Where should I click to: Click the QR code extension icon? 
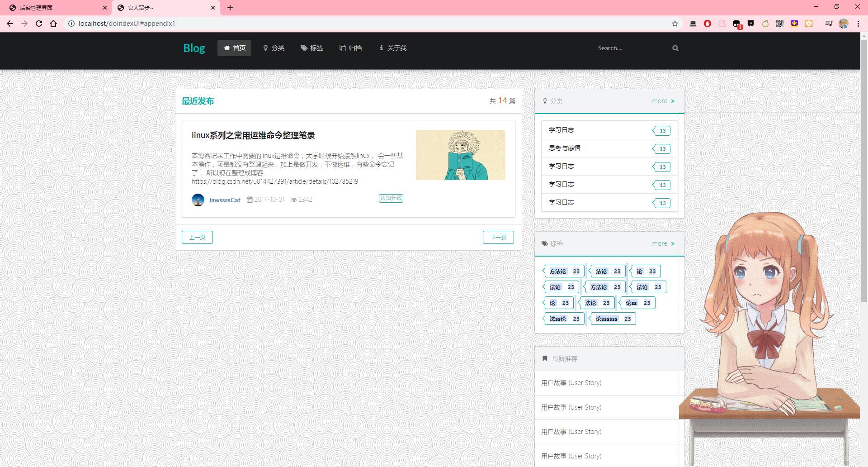click(780, 24)
